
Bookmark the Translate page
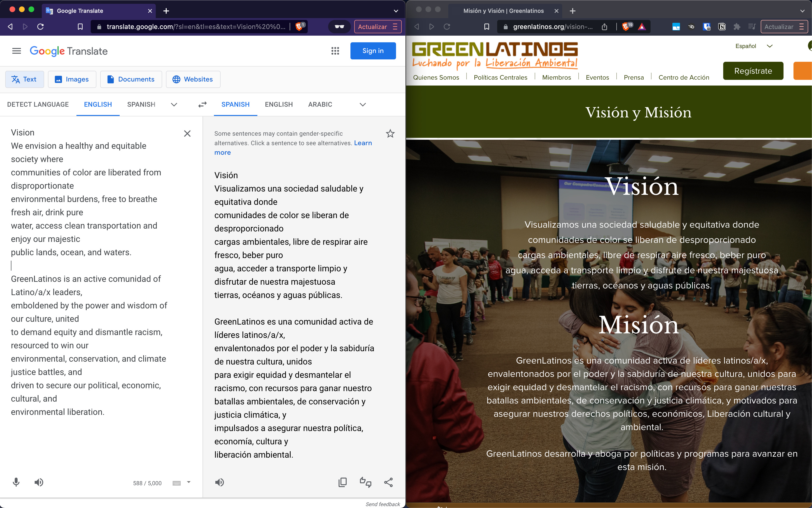[x=80, y=27]
